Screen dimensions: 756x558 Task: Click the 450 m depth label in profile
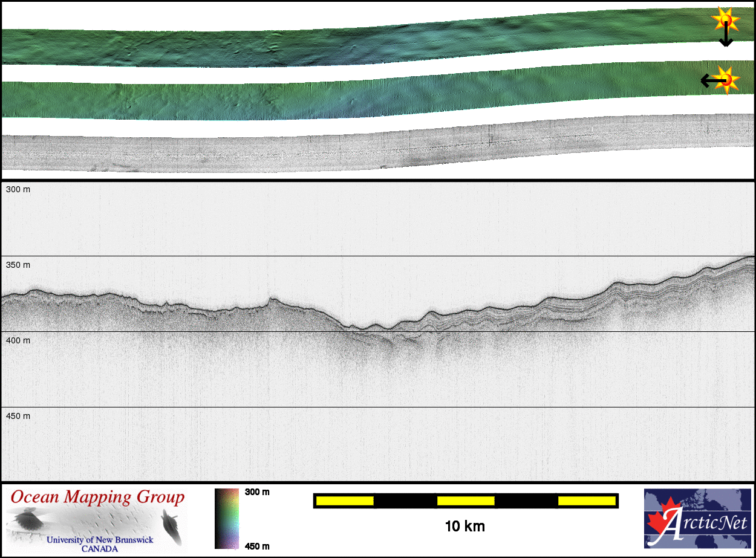click(18, 417)
